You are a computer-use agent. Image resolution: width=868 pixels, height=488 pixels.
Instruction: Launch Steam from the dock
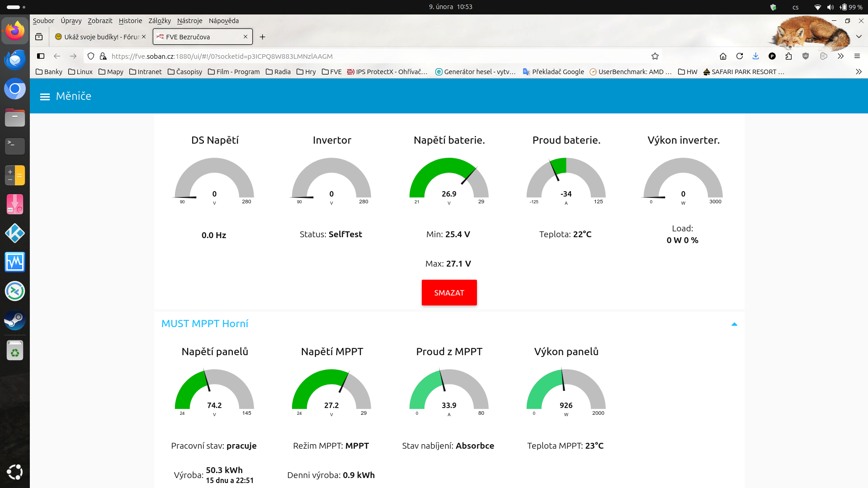[15, 320]
